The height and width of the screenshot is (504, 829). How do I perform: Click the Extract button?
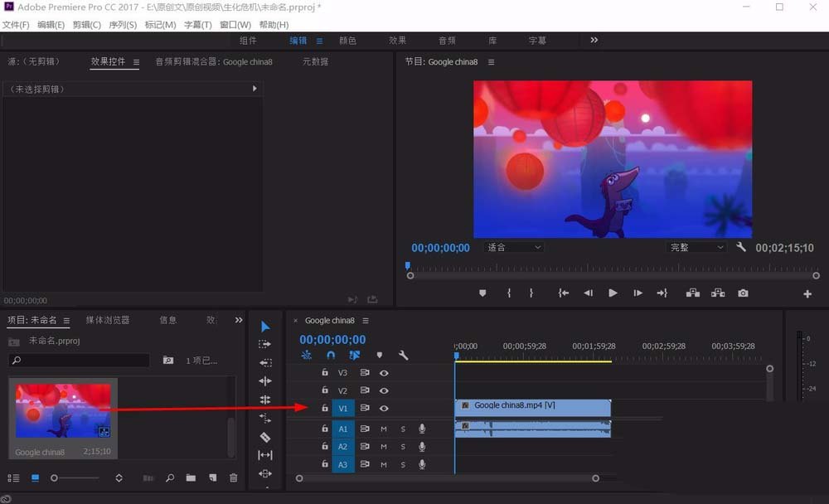pos(718,293)
